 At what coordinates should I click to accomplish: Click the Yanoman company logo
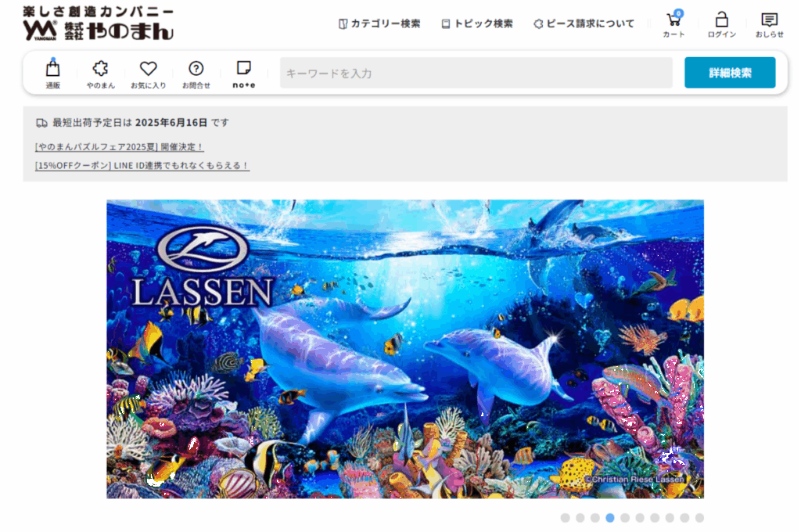98,23
